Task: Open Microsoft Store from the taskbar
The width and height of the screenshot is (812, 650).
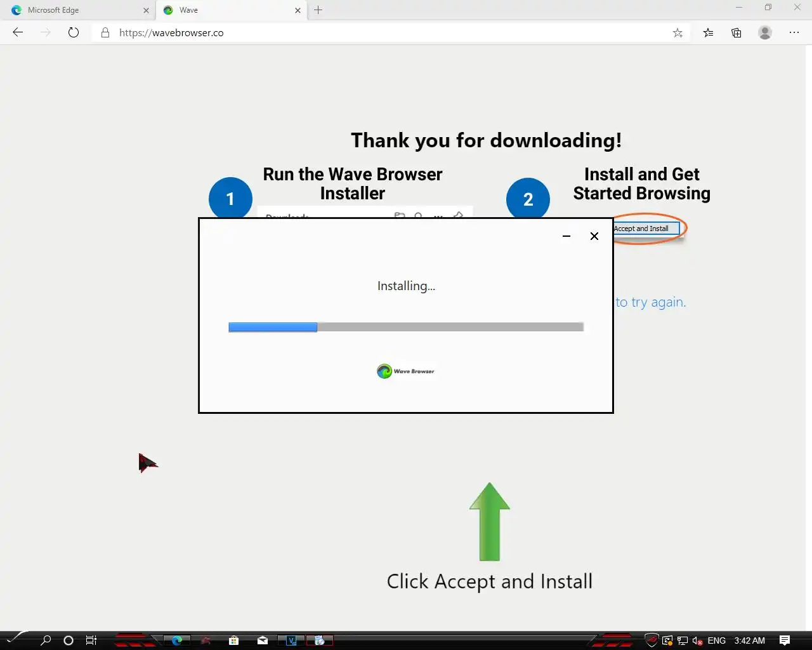Action: (233, 640)
